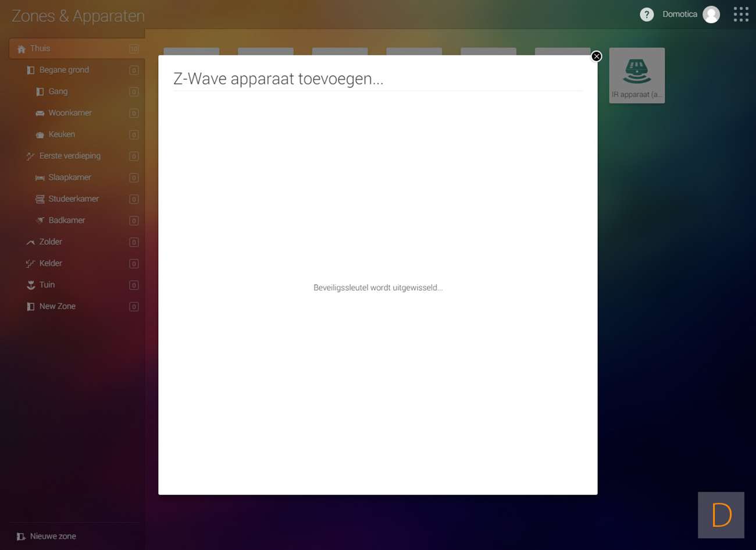Viewport: 756px width, 550px height.
Task: Click the Badkamer shower icon
Action: [40, 221]
